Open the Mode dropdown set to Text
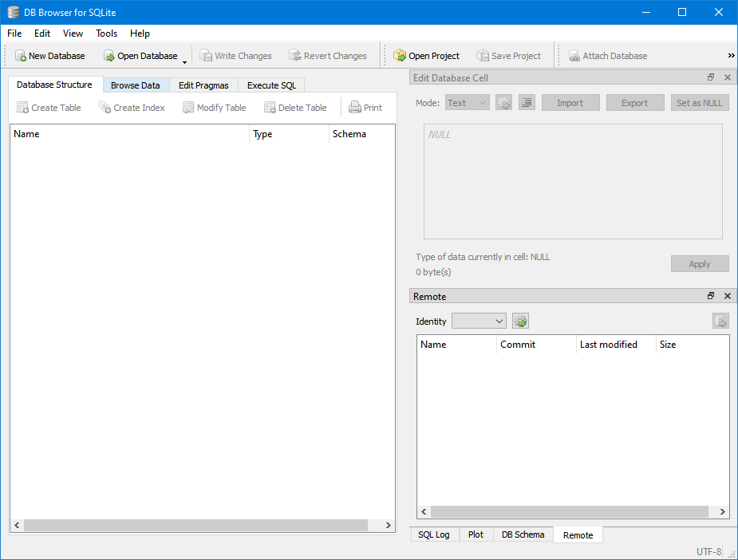Image resolution: width=738 pixels, height=560 pixels. 467,103
